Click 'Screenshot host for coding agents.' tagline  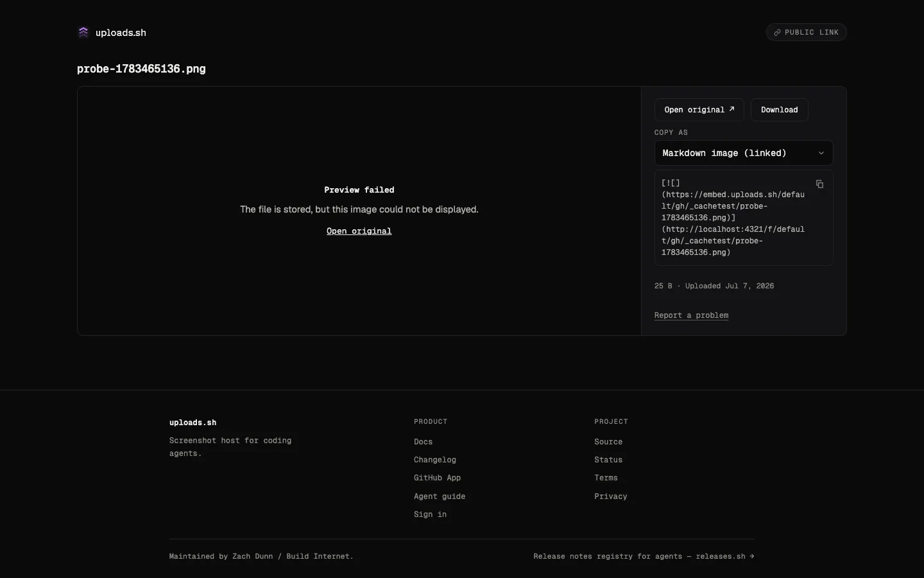pyautogui.click(x=230, y=447)
